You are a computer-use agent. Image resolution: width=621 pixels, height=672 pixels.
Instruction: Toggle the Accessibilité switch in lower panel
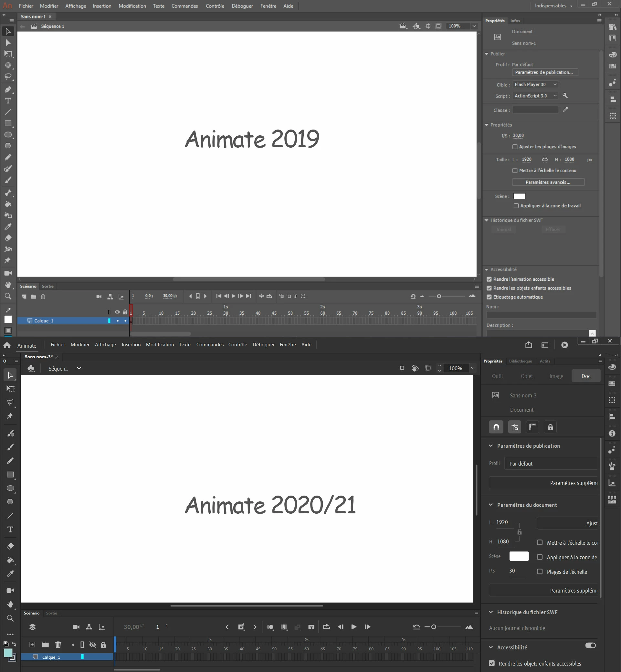[590, 646]
